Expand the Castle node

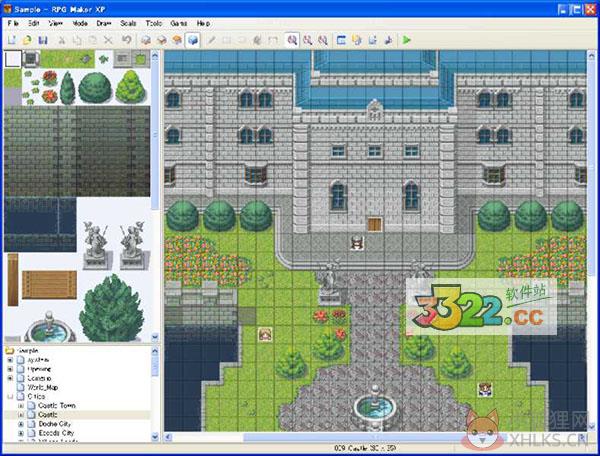21,415
